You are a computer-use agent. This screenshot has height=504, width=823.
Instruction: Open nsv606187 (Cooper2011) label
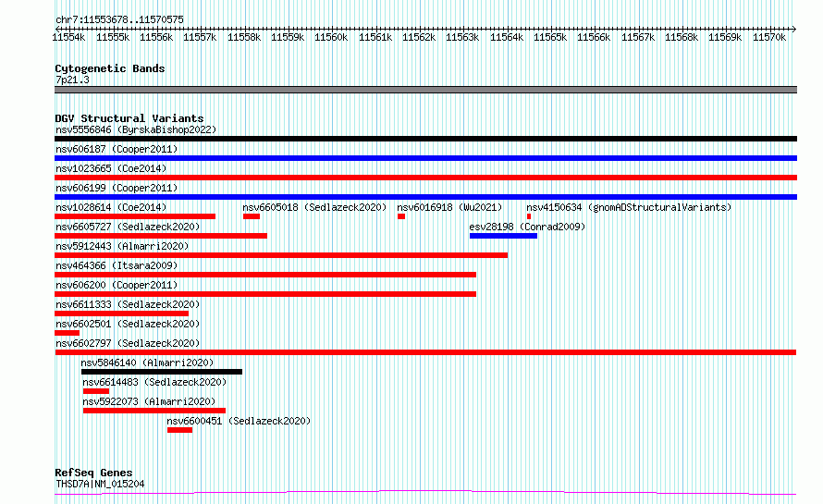point(117,149)
